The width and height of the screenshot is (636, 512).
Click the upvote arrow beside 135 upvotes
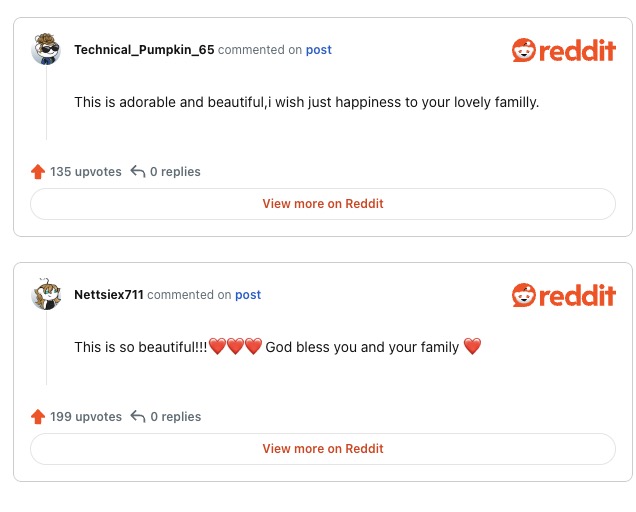click(x=38, y=172)
